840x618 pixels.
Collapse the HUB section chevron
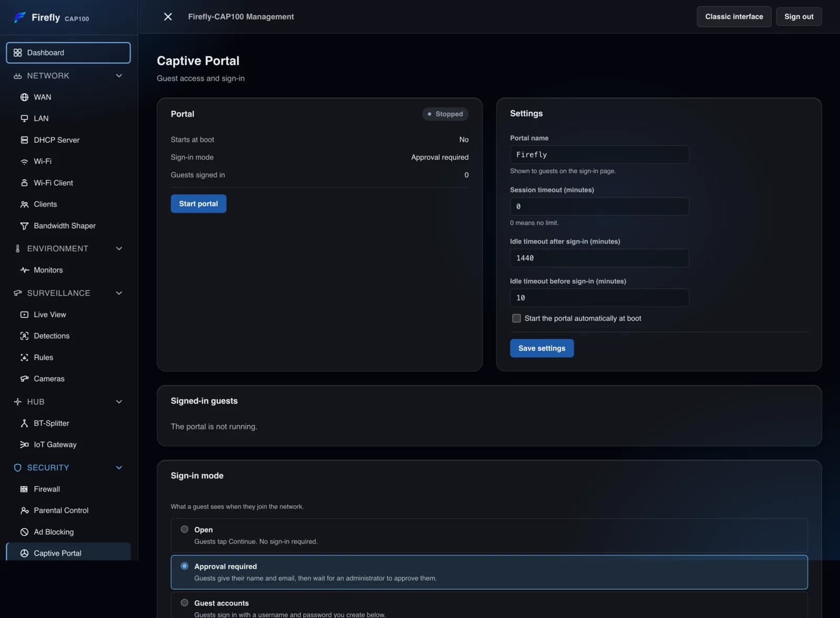tap(119, 402)
